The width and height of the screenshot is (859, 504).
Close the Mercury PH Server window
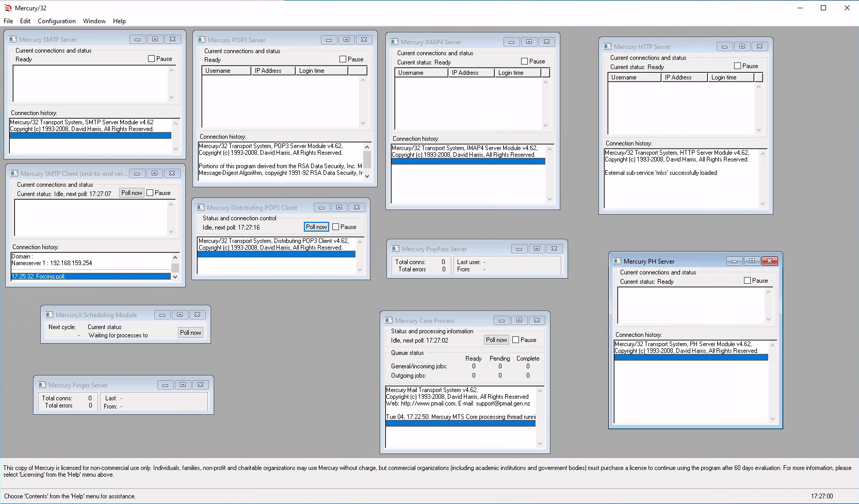pyautogui.click(x=769, y=261)
